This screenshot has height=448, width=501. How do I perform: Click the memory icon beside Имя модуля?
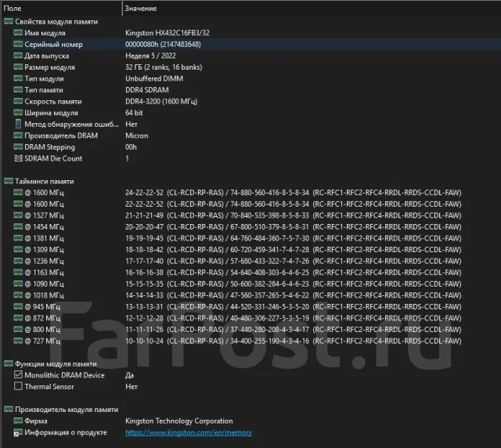pyautogui.click(x=18, y=33)
